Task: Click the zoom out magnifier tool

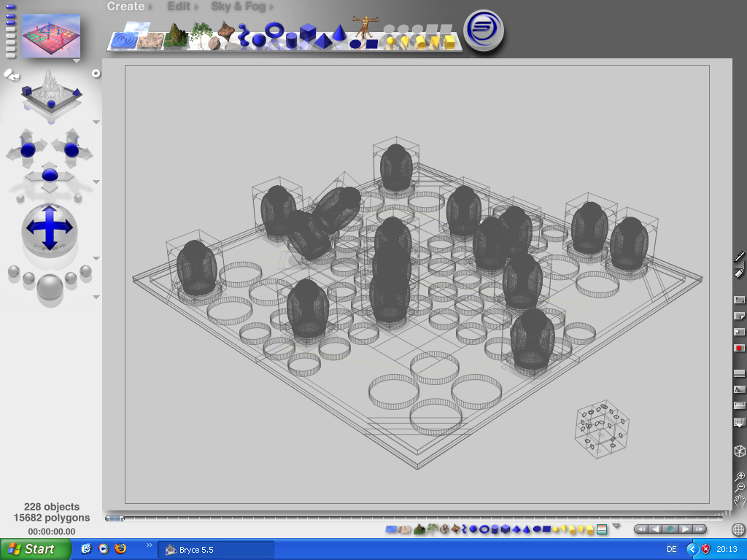Action: coord(740,487)
